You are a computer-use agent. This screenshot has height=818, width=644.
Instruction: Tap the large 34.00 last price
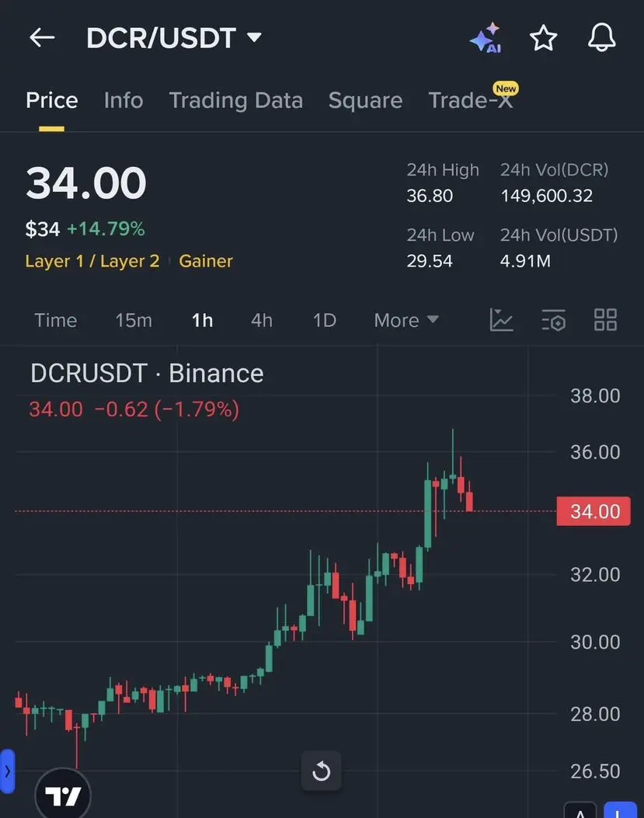[x=86, y=183]
